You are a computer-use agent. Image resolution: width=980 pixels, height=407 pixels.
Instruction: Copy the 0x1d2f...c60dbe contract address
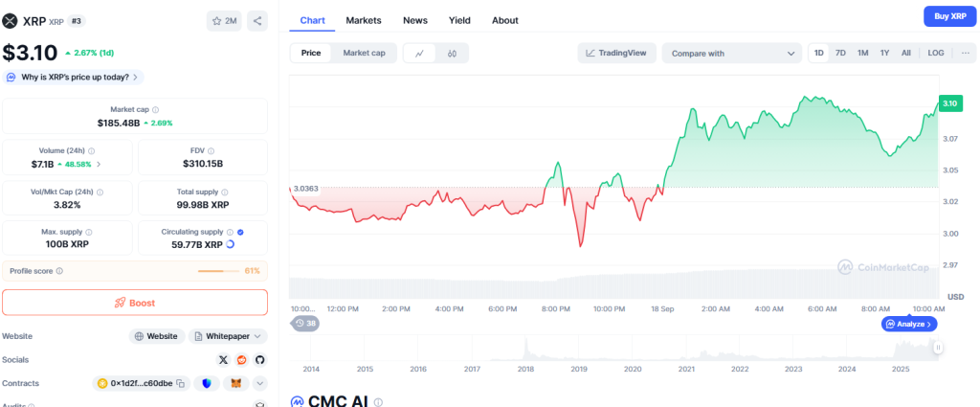point(180,383)
